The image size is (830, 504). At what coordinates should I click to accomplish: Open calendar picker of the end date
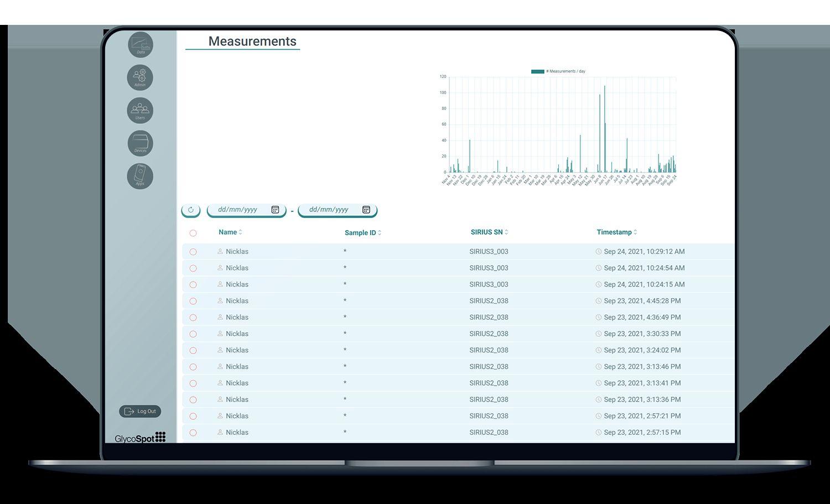click(x=366, y=210)
